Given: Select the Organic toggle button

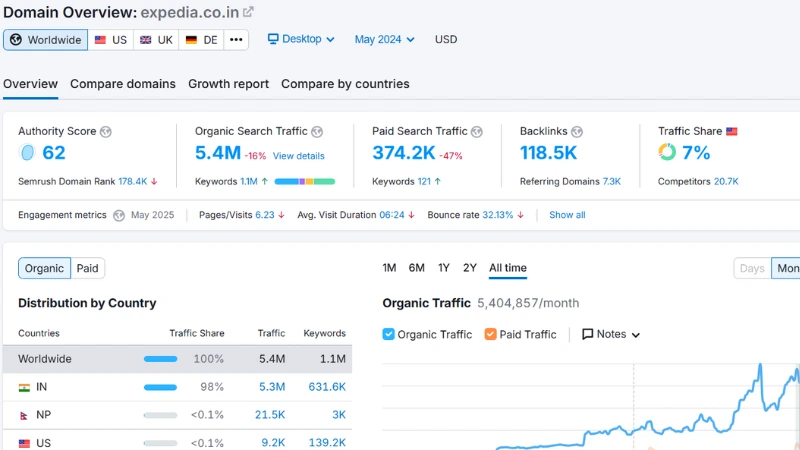Looking at the screenshot, I should pyautogui.click(x=44, y=268).
